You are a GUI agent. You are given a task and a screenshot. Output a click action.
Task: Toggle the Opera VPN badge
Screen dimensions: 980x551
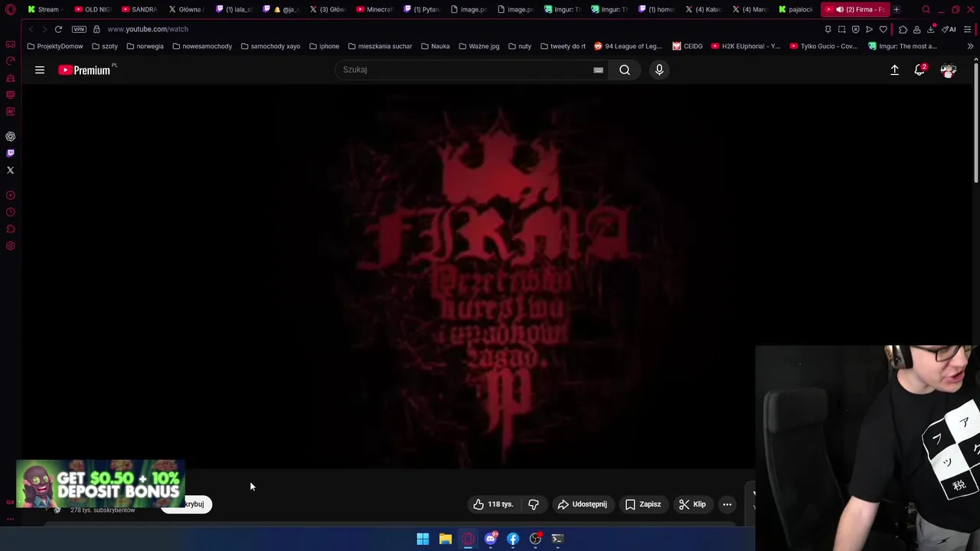point(79,29)
